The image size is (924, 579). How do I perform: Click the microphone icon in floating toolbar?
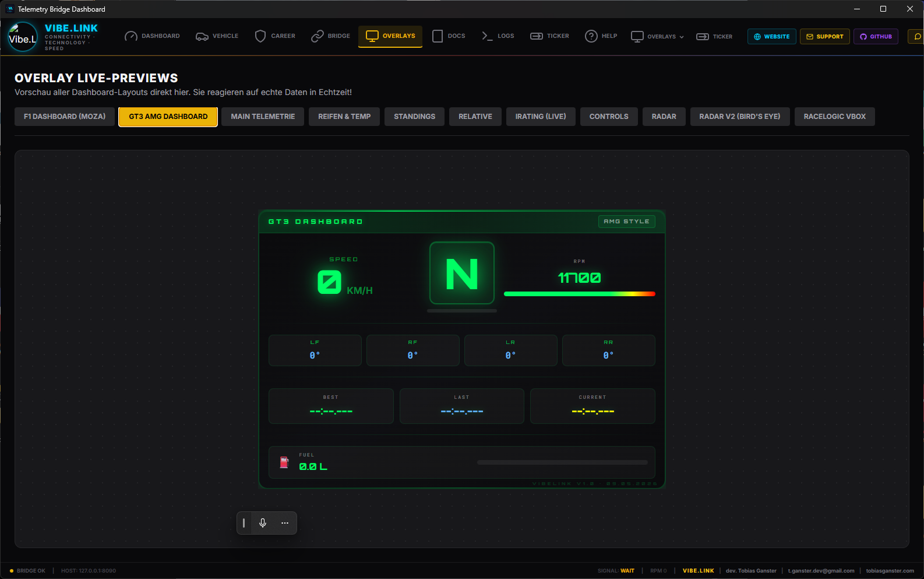263,523
